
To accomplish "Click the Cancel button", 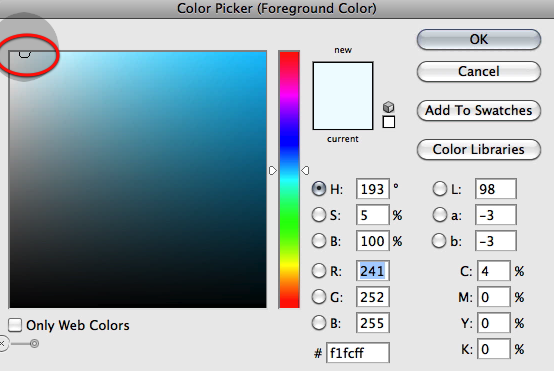I will [479, 71].
